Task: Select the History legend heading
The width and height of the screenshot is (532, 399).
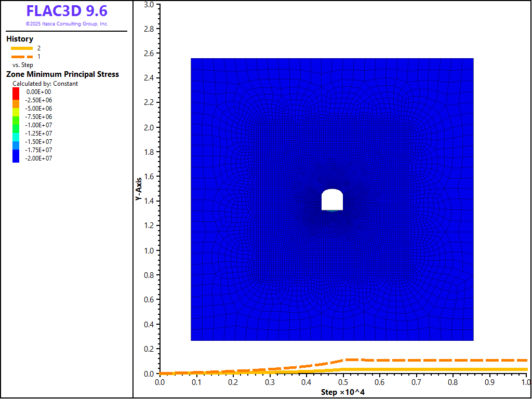Action: [x=20, y=39]
